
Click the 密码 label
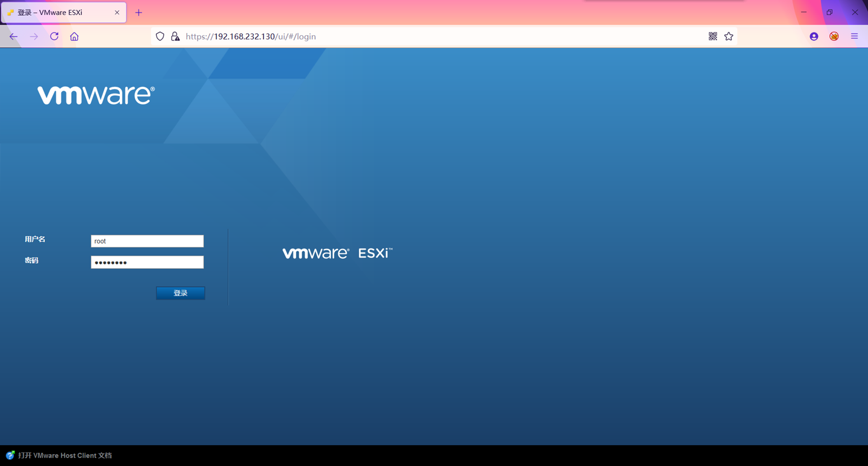31,260
